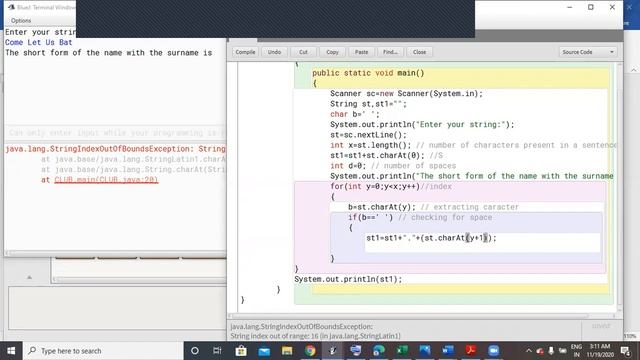Open Microsoft Store from taskbar
This screenshot has width=640, height=360.
coord(241,351)
